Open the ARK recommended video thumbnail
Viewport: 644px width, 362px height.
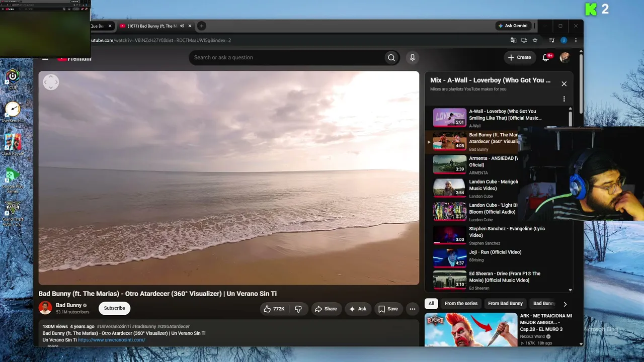tap(471, 330)
